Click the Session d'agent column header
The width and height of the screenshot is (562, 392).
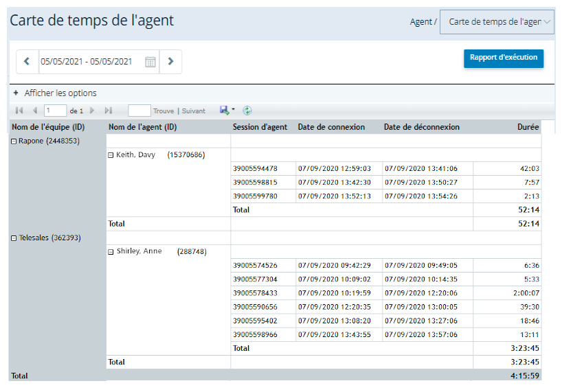tap(260, 127)
